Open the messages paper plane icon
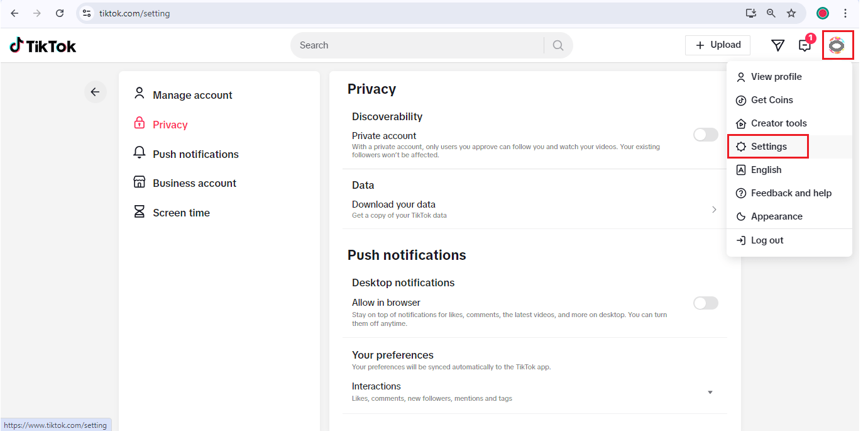Viewport: 868px width, 431px height. click(777, 45)
